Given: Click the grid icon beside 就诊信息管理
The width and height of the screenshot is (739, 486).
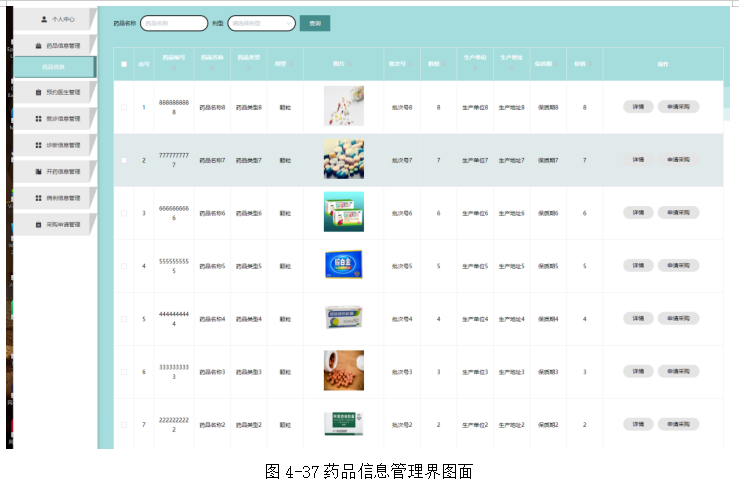Looking at the screenshot, I should pyautogui.click(x=39, y=119).
